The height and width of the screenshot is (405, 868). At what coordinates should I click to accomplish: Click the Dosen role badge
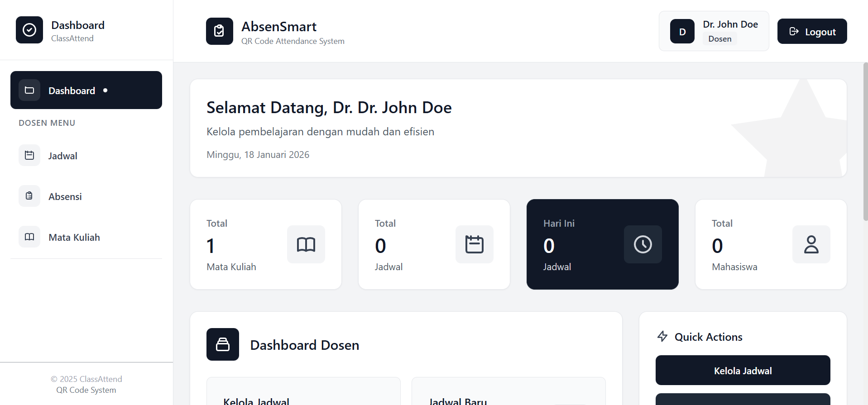(720, 39)
